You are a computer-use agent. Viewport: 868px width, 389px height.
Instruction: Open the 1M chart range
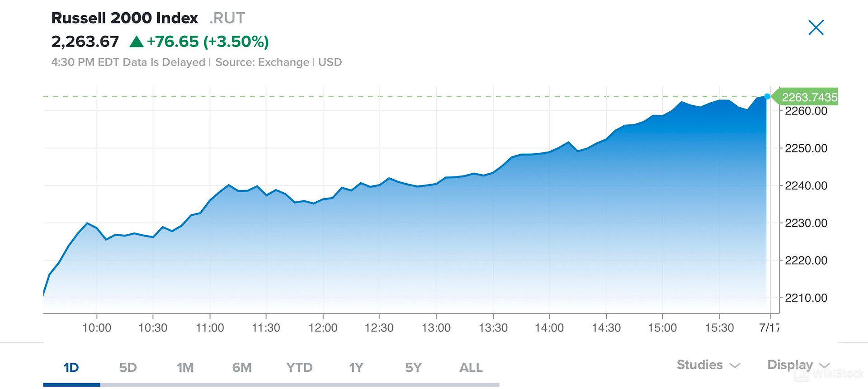(185, 367)
